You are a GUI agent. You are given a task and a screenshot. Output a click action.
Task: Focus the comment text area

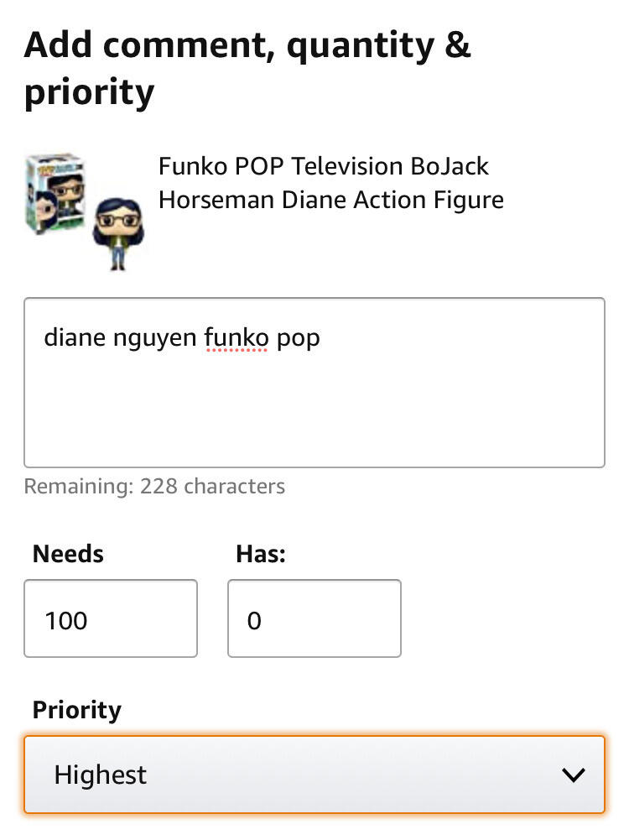click(x=314, y=382)
